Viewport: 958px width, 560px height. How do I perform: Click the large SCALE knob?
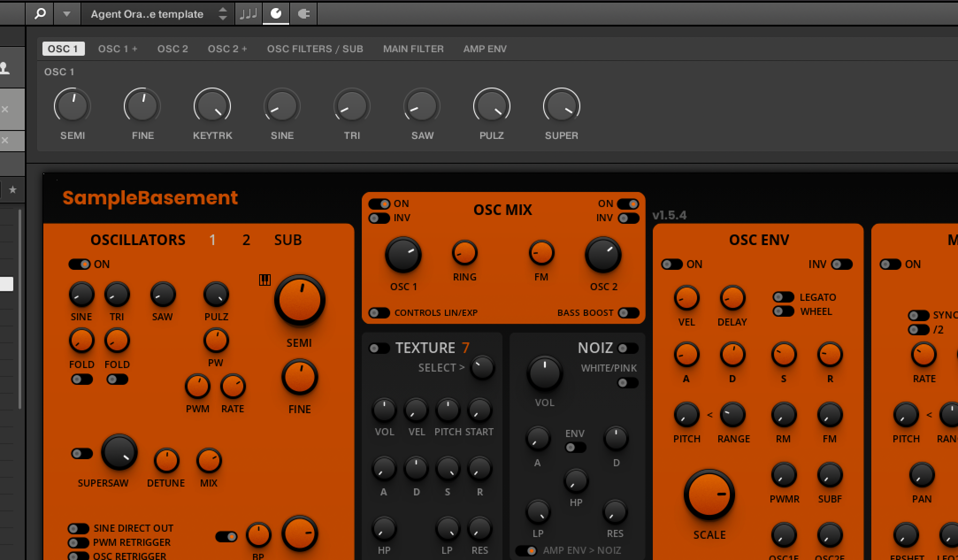point(709,495)
